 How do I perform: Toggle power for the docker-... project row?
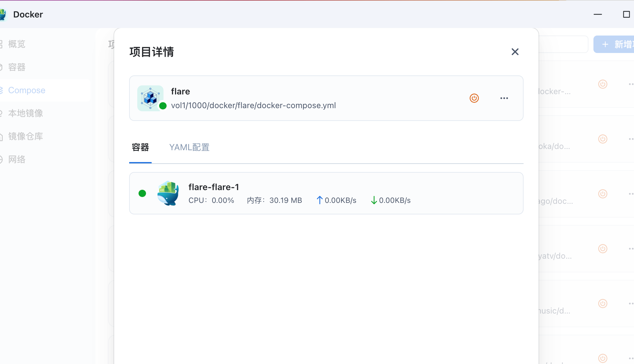click(x=602, y=84)
